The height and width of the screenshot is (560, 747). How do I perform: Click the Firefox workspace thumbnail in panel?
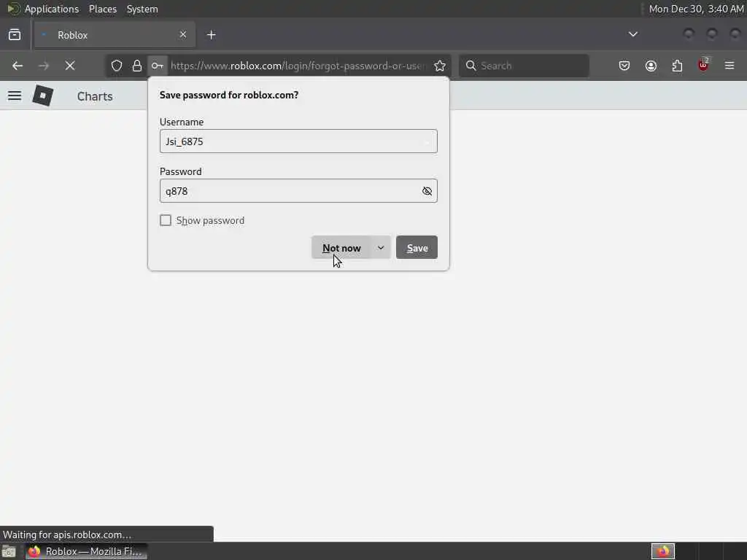pos(663,551)
